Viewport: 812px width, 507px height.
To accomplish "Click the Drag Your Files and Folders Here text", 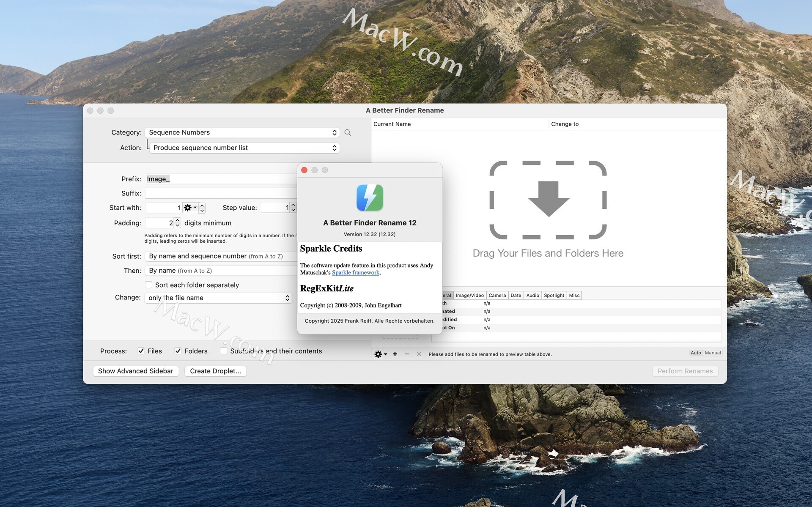I will (x=548, y=253).
